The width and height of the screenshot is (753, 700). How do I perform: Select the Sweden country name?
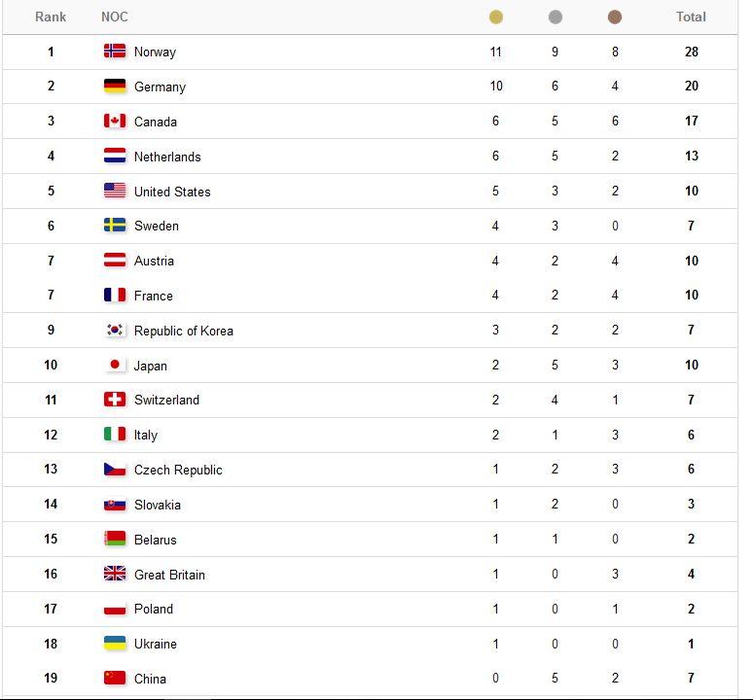[x=157, y=226]
